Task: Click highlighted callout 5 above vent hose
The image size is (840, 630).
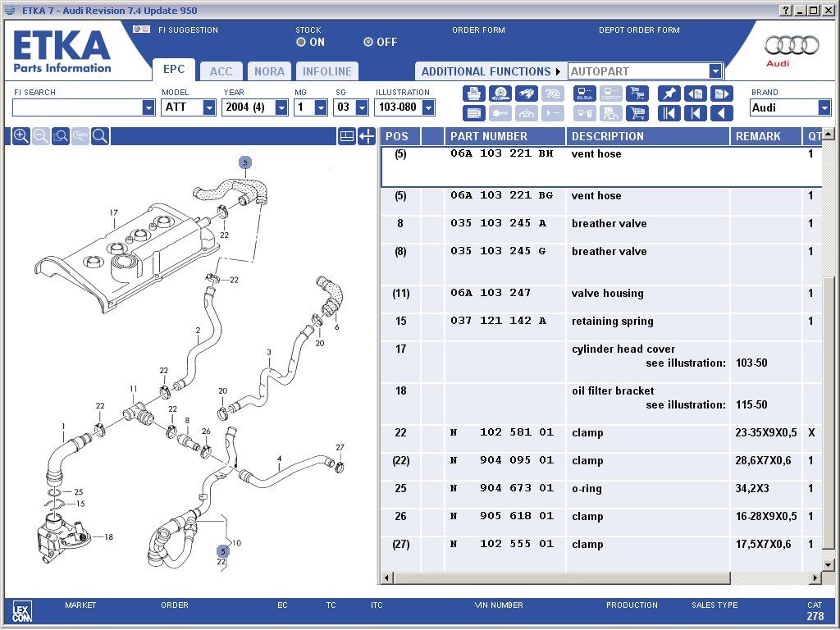Action: click(x=244, y=162)
